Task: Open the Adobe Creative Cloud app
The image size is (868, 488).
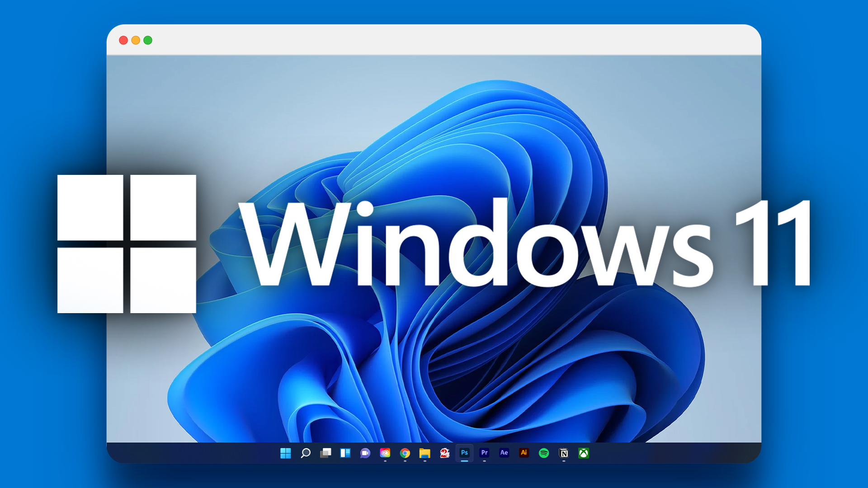Action: click(x=385, y=453)
